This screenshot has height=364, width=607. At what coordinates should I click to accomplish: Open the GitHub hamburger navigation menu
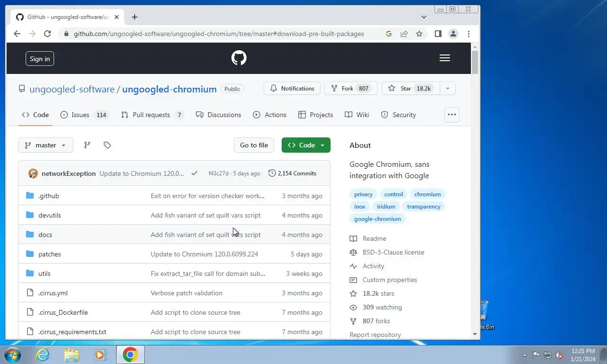point(445,58)
